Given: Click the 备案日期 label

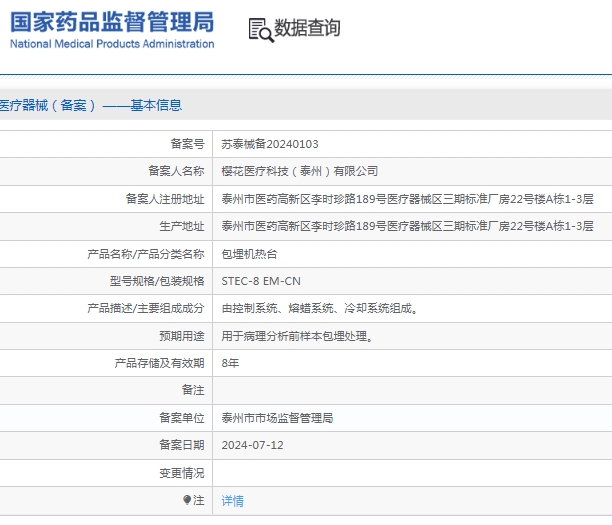Looking at the screenshot, I should click(x=182, y=445).
